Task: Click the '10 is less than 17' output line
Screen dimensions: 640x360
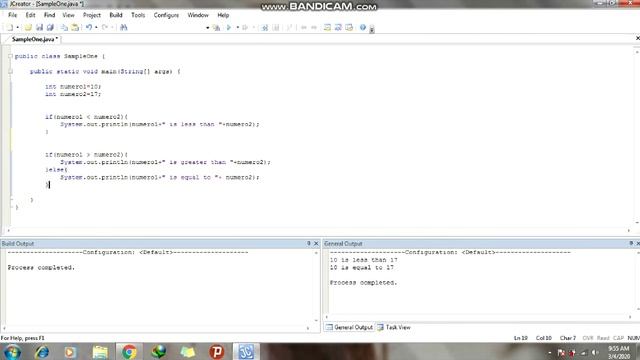Action: (x=363, y=260)
